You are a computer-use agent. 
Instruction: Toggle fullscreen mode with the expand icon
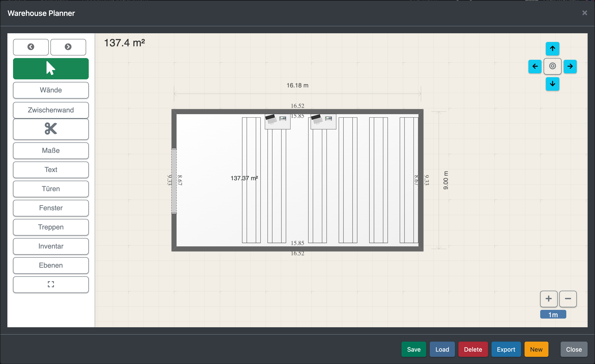coord(51,284)
